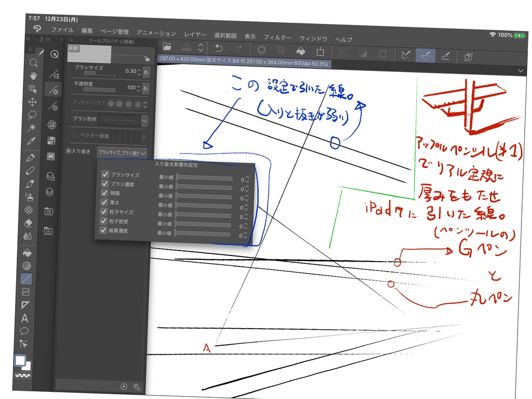Expand the 入り抜き plus expander

coord(68,150)
